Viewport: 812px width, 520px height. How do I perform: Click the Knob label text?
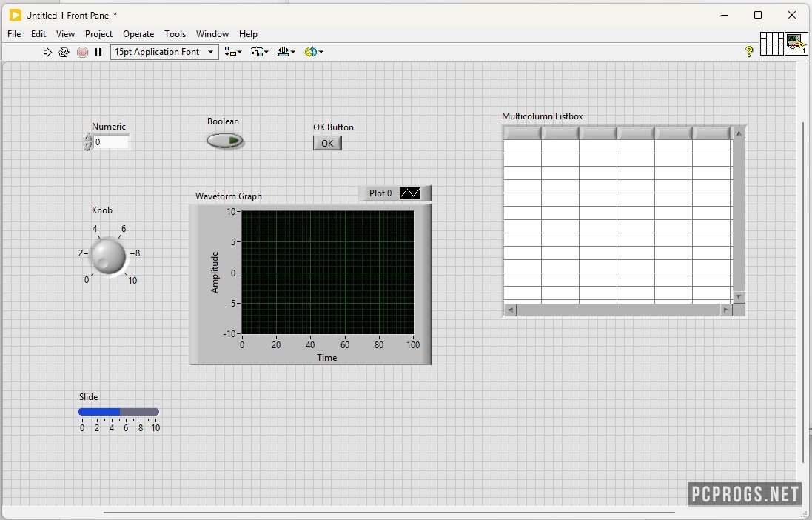tap(102, 210)
